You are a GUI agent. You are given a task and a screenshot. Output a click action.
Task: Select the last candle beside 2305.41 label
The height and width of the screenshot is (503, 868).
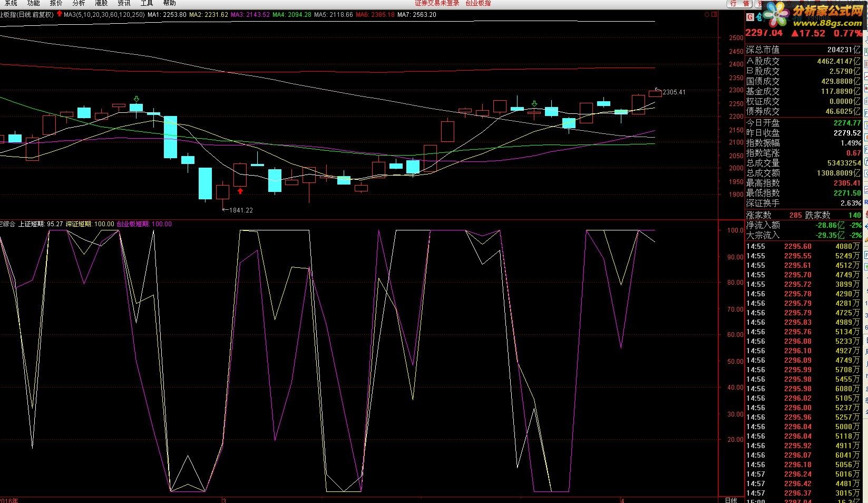tap(655, 93)
